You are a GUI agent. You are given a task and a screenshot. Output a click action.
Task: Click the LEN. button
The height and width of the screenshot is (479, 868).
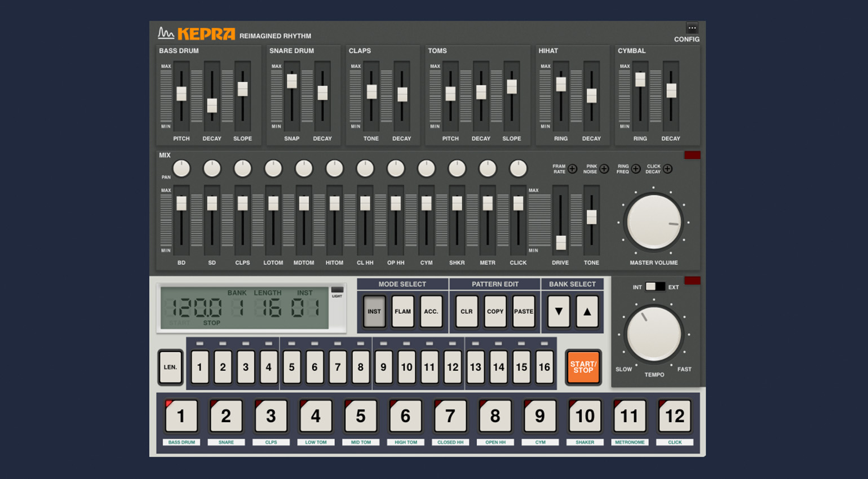(x=170, y=367)
